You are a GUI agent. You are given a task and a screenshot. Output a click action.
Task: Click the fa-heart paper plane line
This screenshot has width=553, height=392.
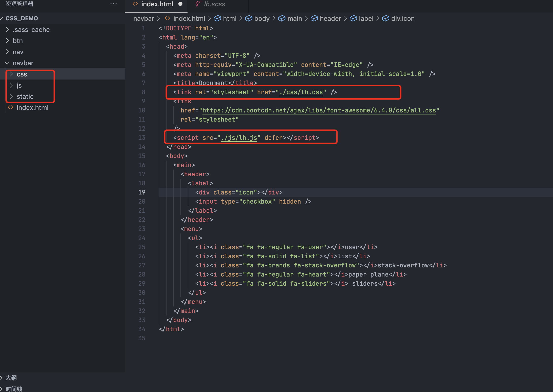click(x=301, y=275)
